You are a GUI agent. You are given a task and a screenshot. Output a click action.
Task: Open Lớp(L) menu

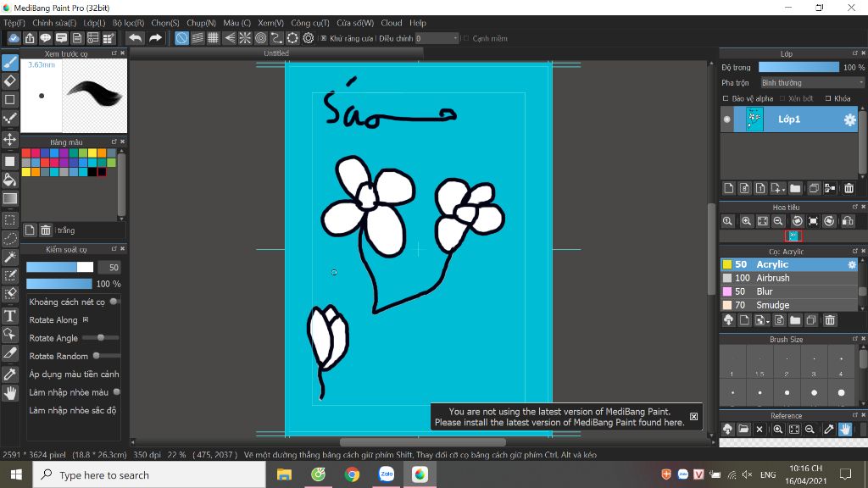(94, 23)
